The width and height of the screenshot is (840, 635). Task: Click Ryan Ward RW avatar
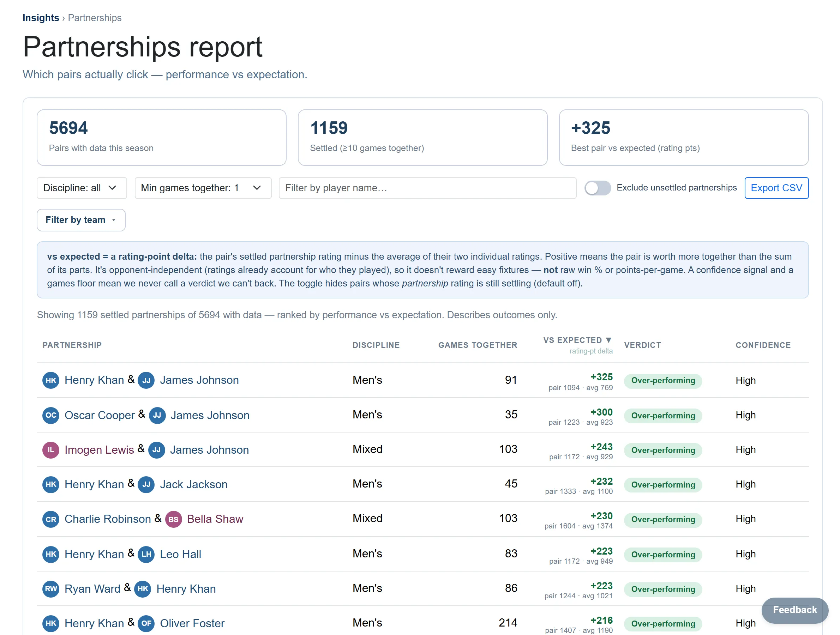[x=51, y=589]
